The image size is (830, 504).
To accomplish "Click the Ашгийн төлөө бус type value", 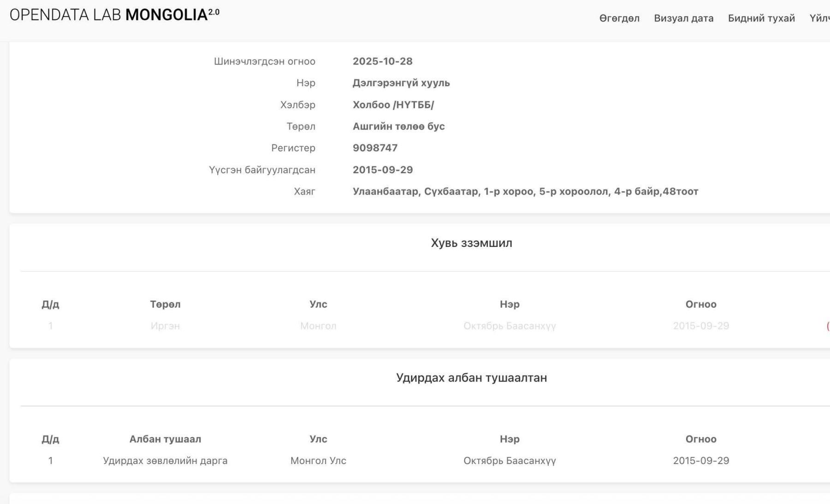I will (398, 126).
